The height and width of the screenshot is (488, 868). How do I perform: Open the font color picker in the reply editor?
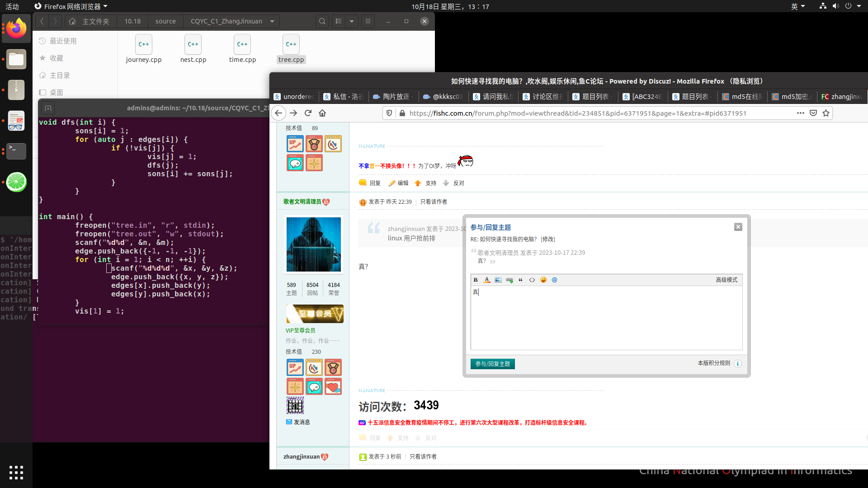[x=487, y=280]
